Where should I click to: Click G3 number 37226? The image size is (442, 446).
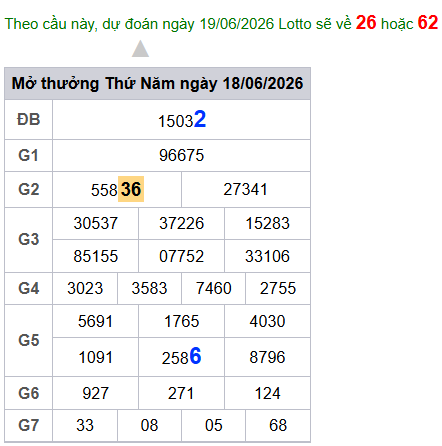click(x=181, y=223)
